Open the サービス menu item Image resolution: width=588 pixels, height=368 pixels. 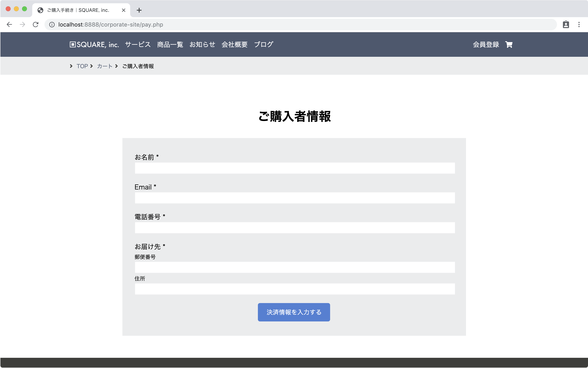tap(138, 45)
